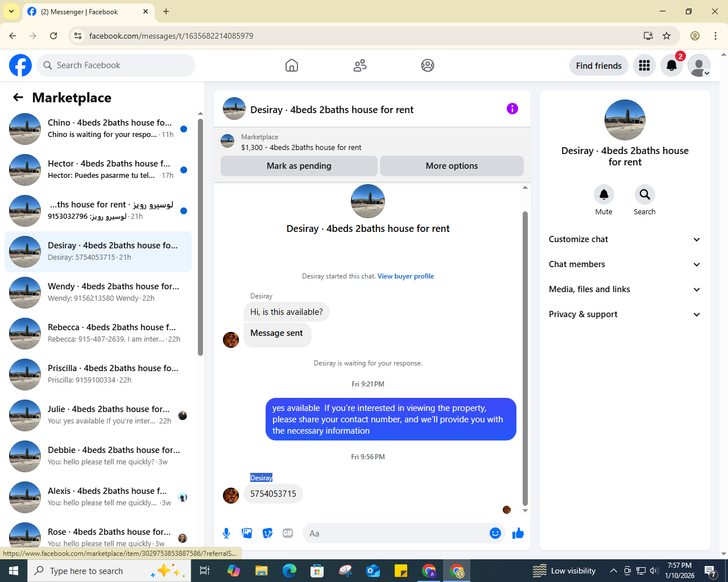Open the Home feed icon

coord(292,65)
